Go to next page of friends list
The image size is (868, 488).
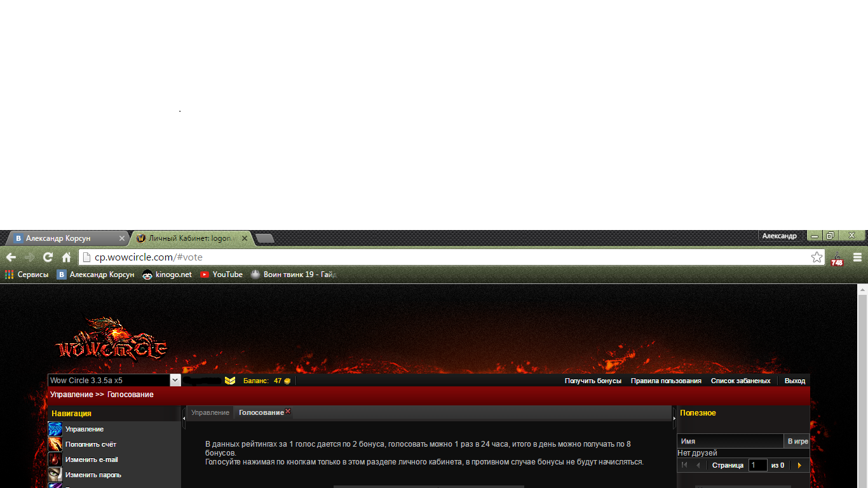point(799,465)
